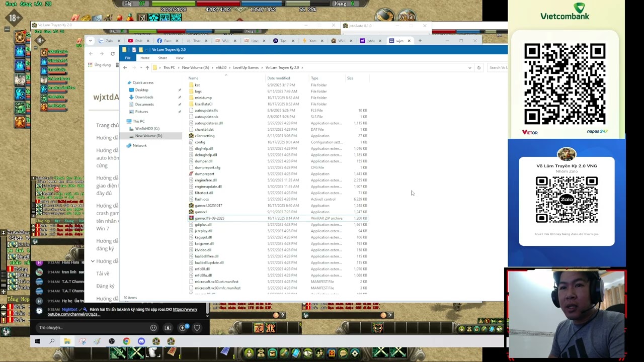Open taskbar Search
Screen dimensions: 644x362
pyautogui.click(x=52, y=341)
